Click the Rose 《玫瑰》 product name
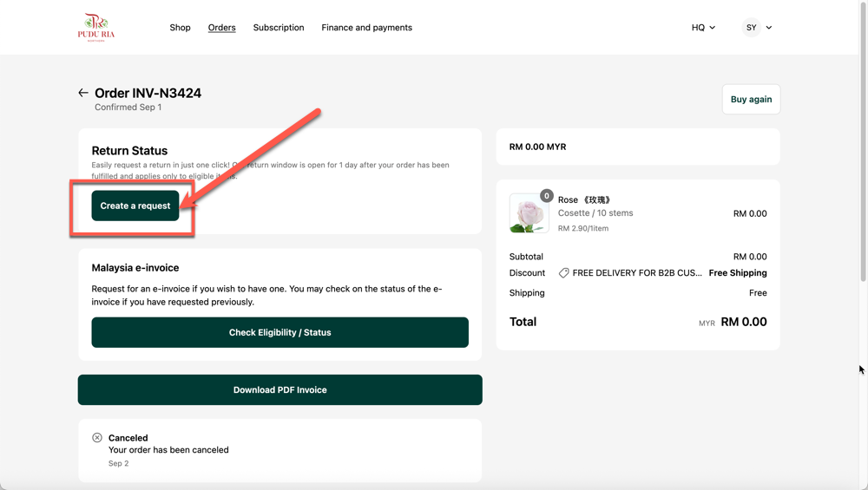Screen dimensions: 868x490 (584, 199)
